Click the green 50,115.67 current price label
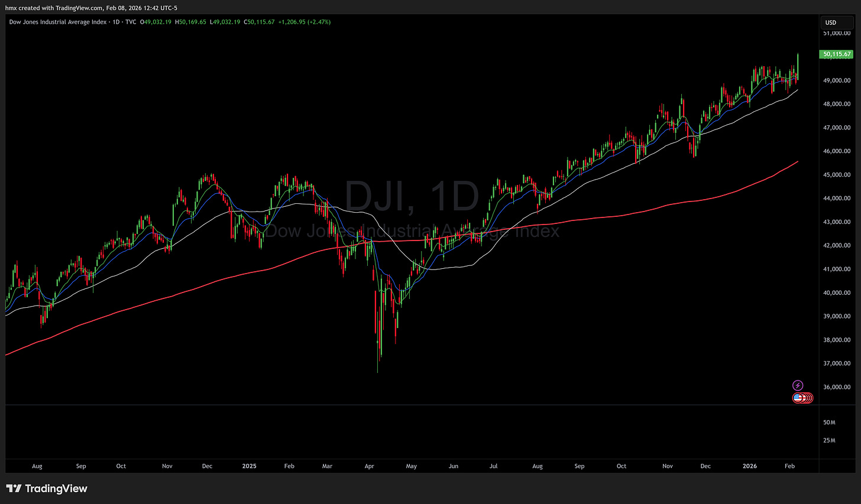This screenshot has height=504, width=861. (x=837, y=54)
